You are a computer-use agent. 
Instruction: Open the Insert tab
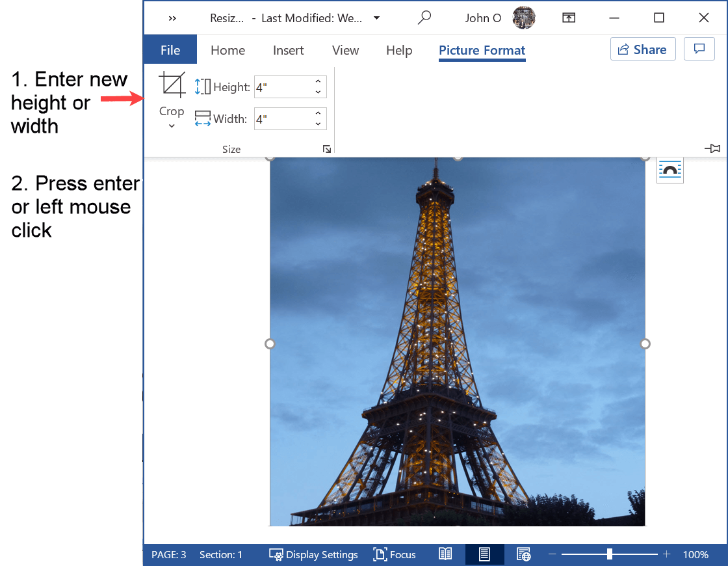tap(288, 50)
